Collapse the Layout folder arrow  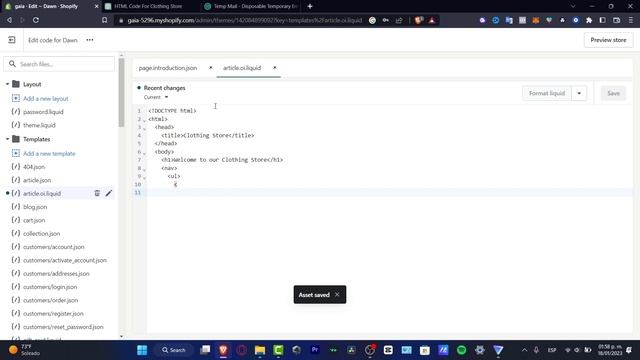click(x=7, y=84)
